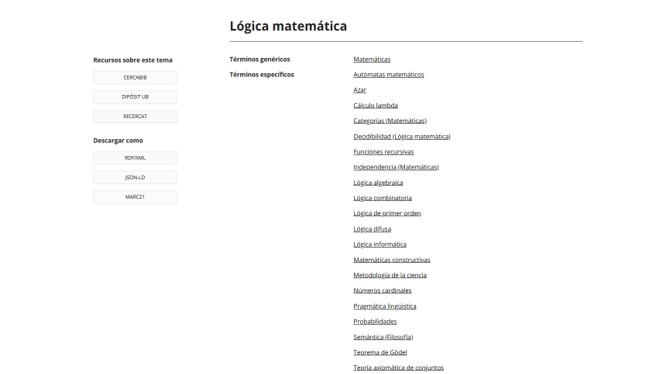The image size is (656, 374).
Task: Go to Lógica de primer orden
Action: 387,213
